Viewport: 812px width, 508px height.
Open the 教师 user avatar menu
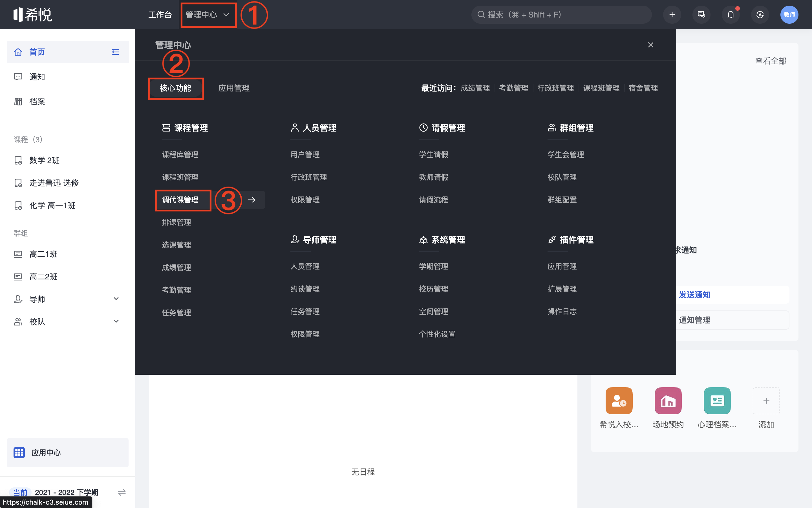(789, 15)
